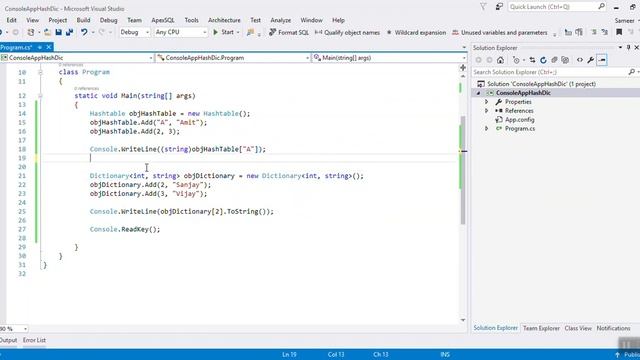This screenshot has width=640, height=360.
Task: Click the Quick Launch magnifier icon
Action: (602, 7)
